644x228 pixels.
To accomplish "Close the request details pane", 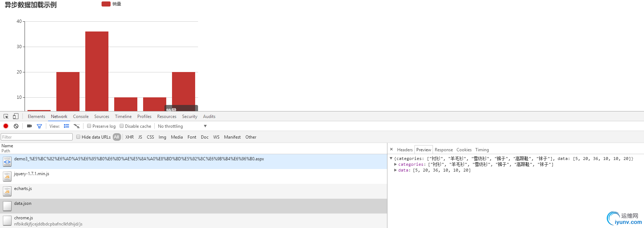I will [391, 149].
